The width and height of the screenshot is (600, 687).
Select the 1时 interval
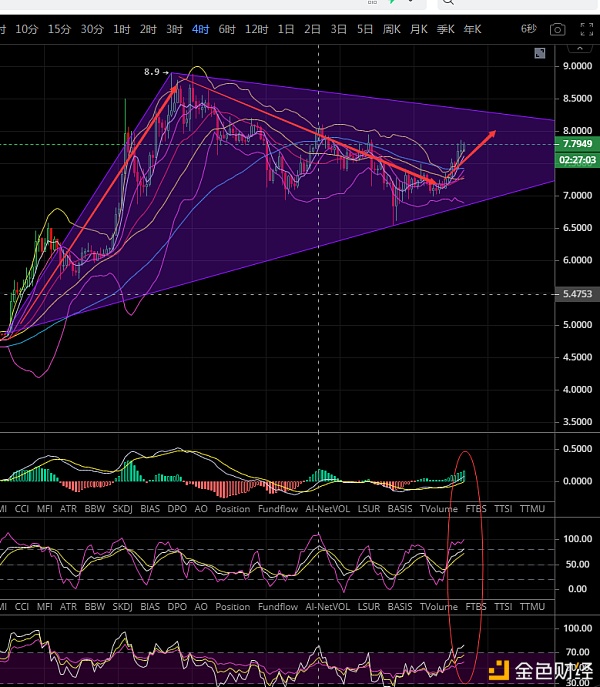pos(121,29)
